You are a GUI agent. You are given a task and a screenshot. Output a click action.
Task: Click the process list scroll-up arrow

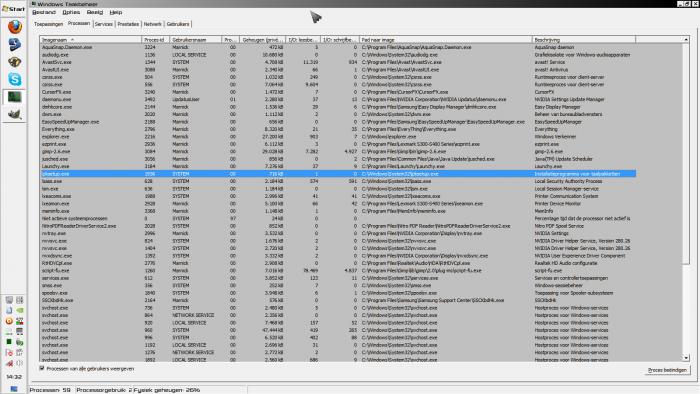tap(686, 40)
